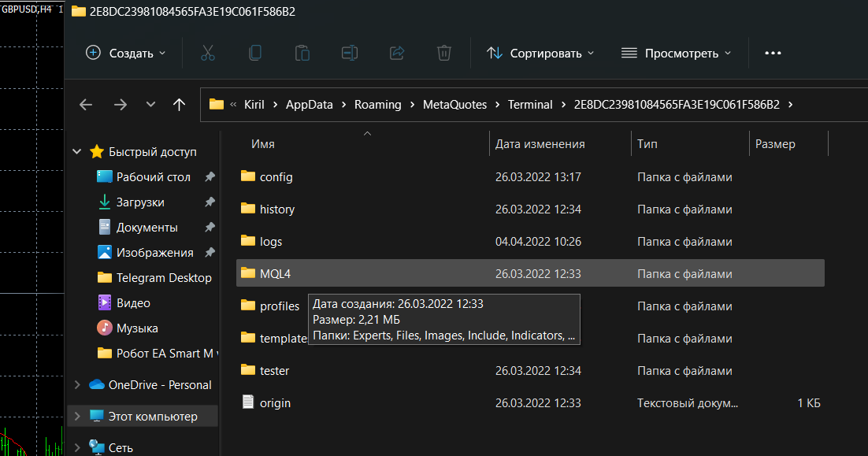Select the MQL4 folder
The image size is (868, 456).
[x=530, y=273]
